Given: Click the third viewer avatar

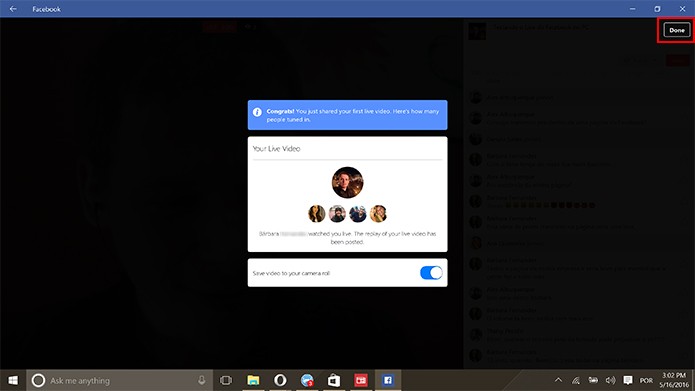Looking at the screenshot, I should (x=358, y=214).
